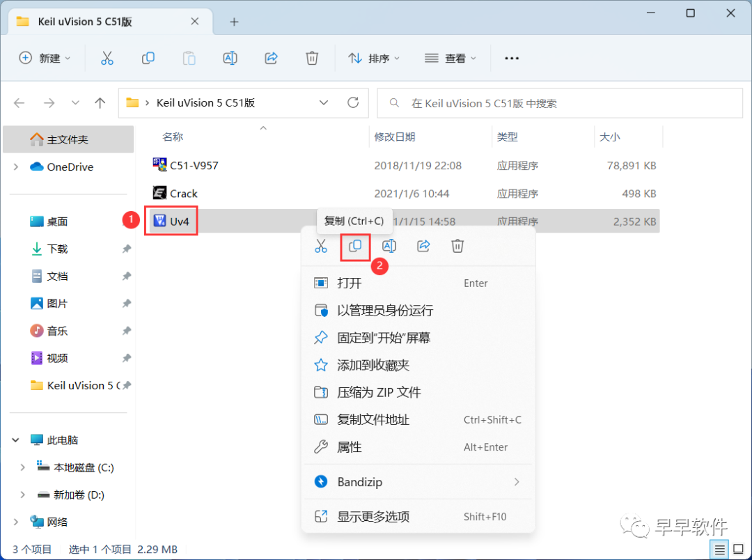Copy the Uv4 file via context menu copy icon
The height and width of the screenshot is (560, 752).
[x=355, y=246]
